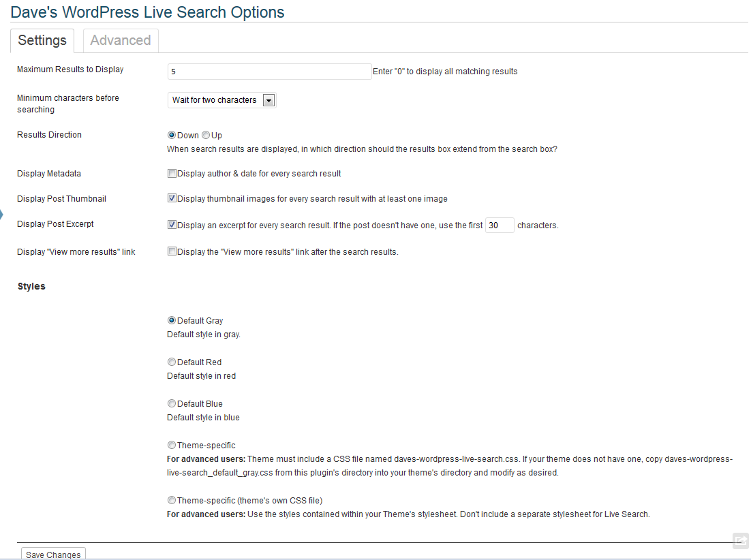Click the 'Styles' section heading

[31, 286]
